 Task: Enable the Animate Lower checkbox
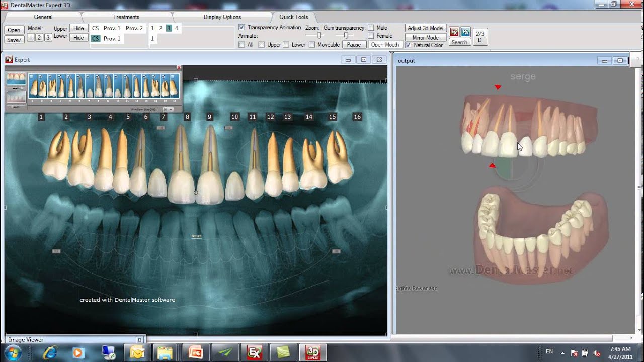pos(286,45)
